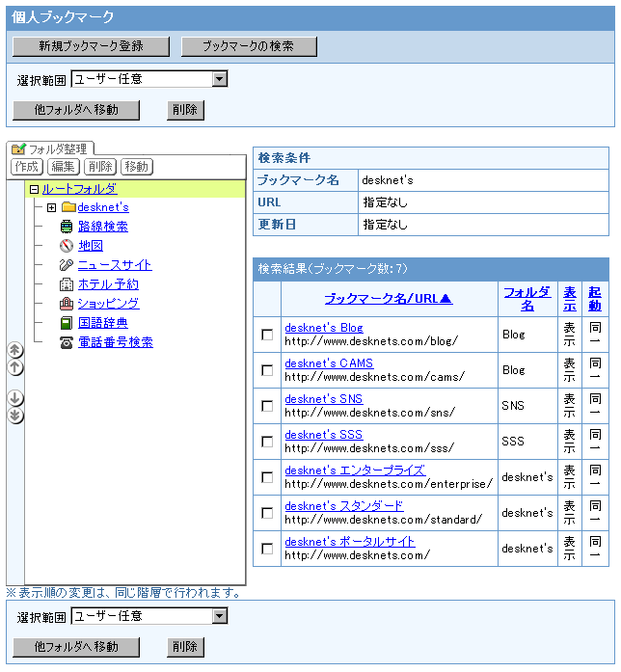Image resolution: width=621 pixels, height=672 pixels.
Task: Open the 国語辞典 bookmark
Action: tap(103, 323)
